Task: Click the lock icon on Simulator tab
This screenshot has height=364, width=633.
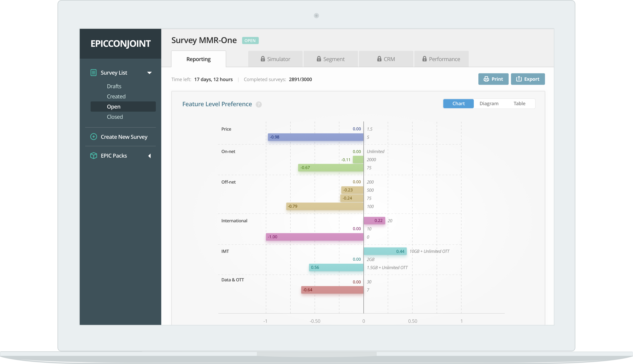Action: (263, 59)
